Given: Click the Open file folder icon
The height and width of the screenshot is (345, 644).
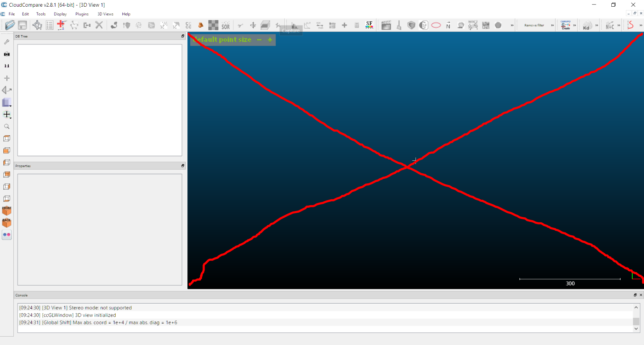Looking at the screenshot, I should click(x=10, y=25).
